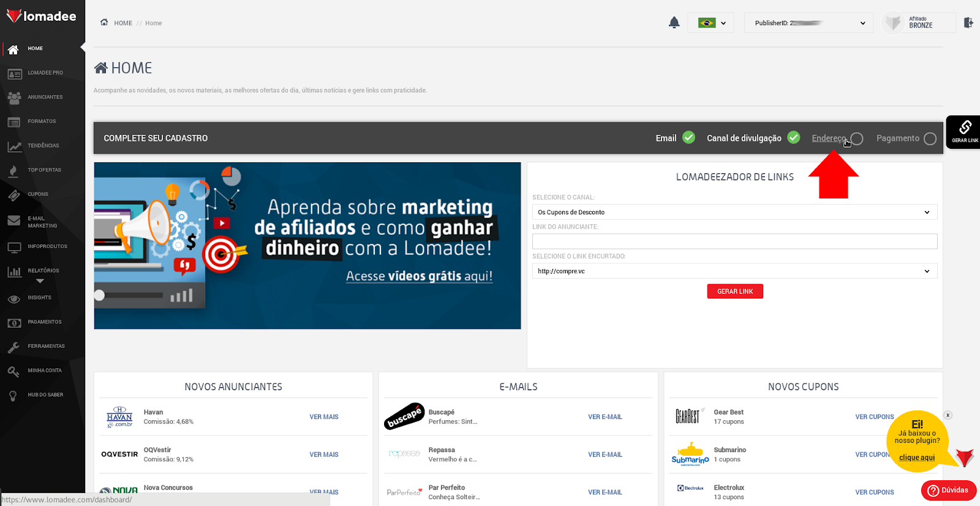Click the Electrolux coupon logo
Image resolution: width=980 pixels, height=506 pixels.
pyautogui.click(x=690, y=488)
